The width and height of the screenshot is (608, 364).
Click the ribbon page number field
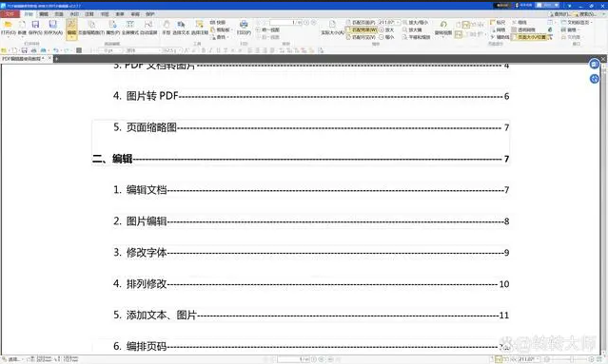click(x=285, y=23)
